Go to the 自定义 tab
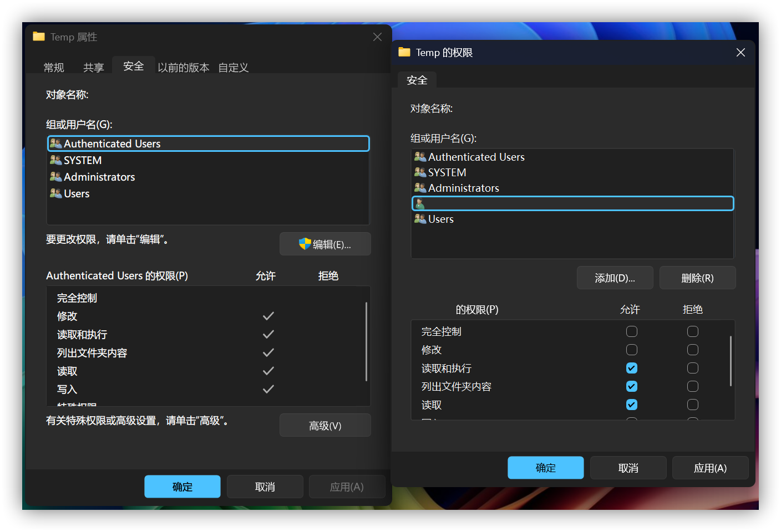The height and width of the screenshot is (532, 781). tap(234, 67)
